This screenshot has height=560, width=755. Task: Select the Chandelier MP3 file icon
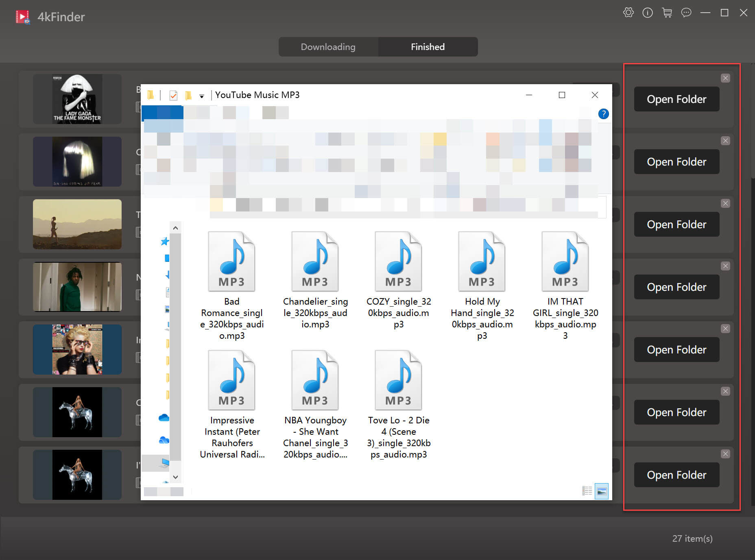[x=315, y=262]
